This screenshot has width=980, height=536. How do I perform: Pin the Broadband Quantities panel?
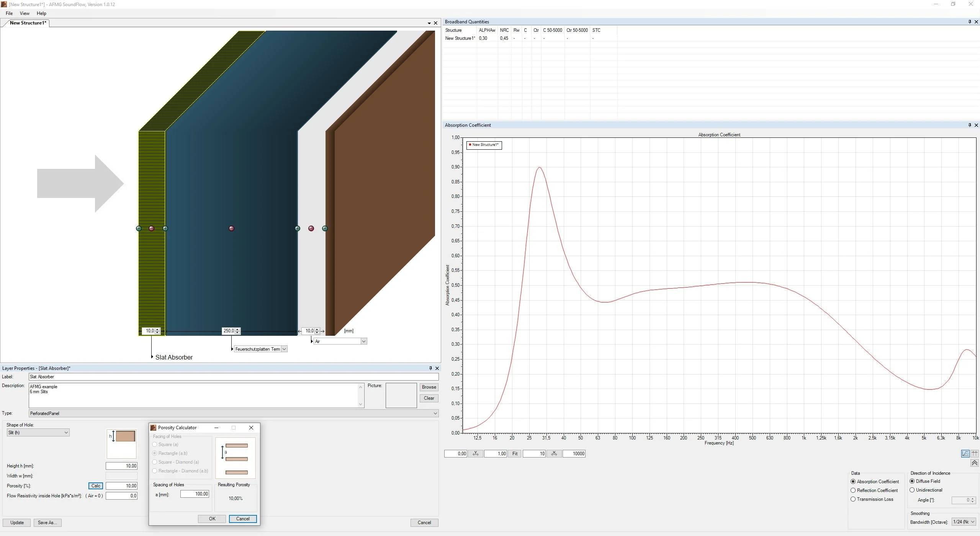[970, 22]
